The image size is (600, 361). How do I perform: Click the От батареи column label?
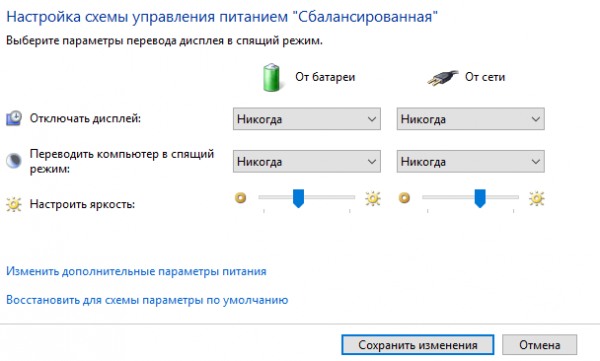(325, 77)
